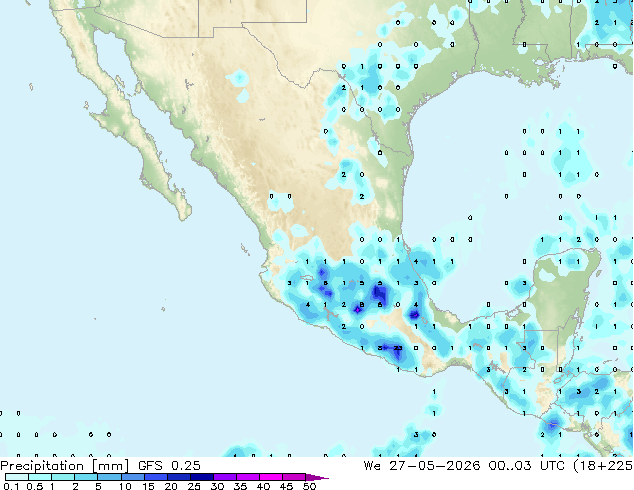This screenshot has width=634, height=490.
Task: Select the legend label '45'
Action: coord(286,486)
